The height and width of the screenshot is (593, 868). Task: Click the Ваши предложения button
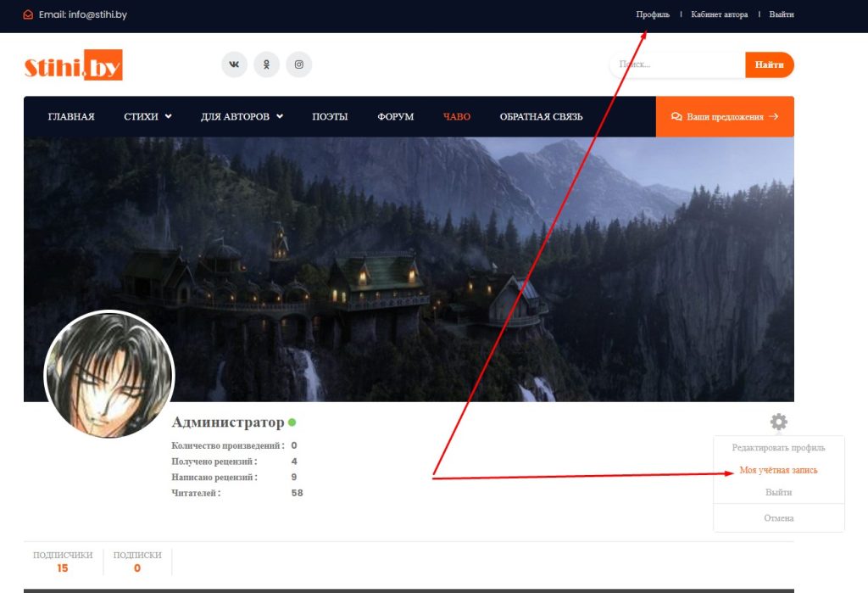point(724,117)
